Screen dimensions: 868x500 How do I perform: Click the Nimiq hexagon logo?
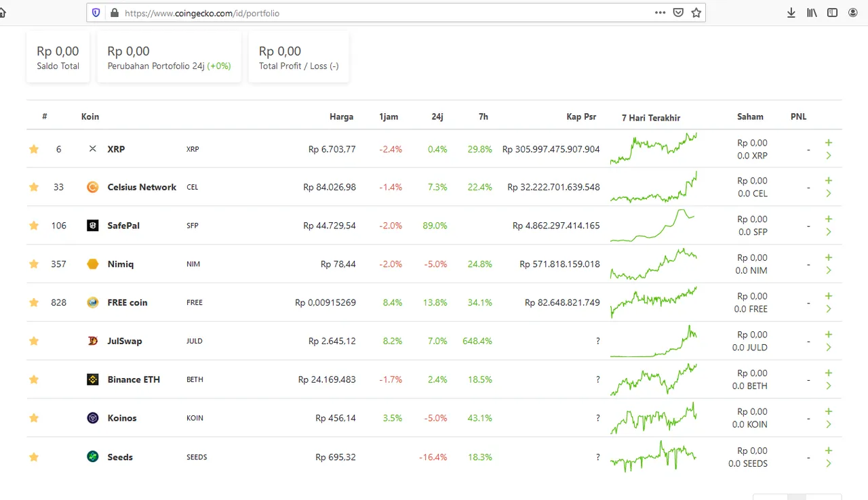point(93,264)
